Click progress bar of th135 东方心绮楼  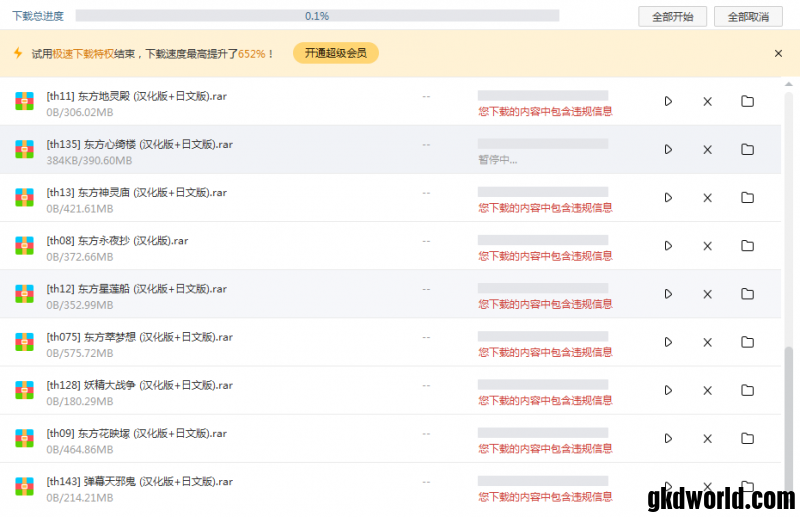point(543,144)
